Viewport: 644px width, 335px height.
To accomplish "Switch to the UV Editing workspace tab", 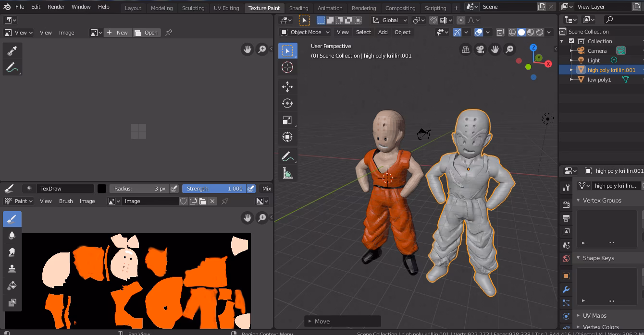I will 226,8.
